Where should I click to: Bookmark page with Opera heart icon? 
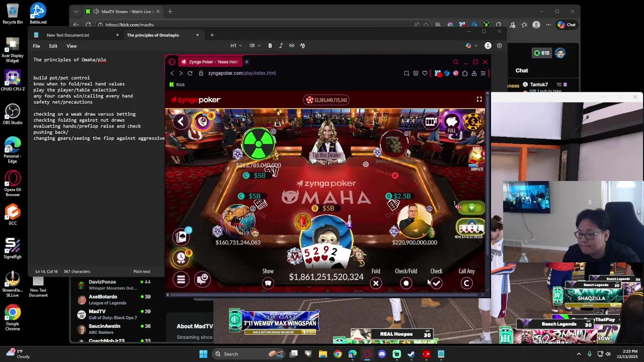425,73
